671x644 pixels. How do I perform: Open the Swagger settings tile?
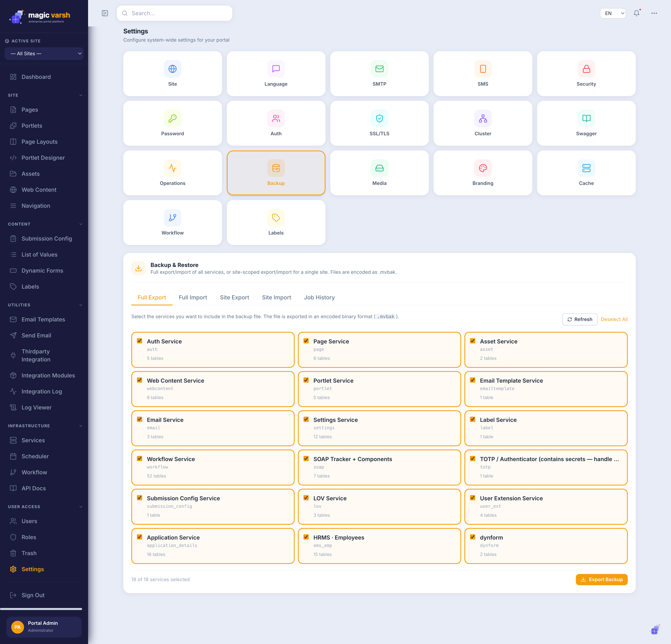(586, 123)
